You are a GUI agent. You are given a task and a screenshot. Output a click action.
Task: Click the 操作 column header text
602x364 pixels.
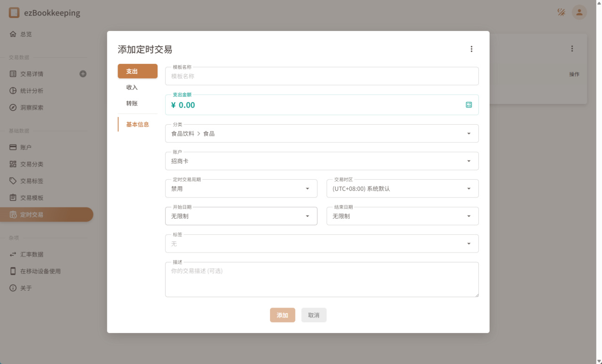[574, 74]
